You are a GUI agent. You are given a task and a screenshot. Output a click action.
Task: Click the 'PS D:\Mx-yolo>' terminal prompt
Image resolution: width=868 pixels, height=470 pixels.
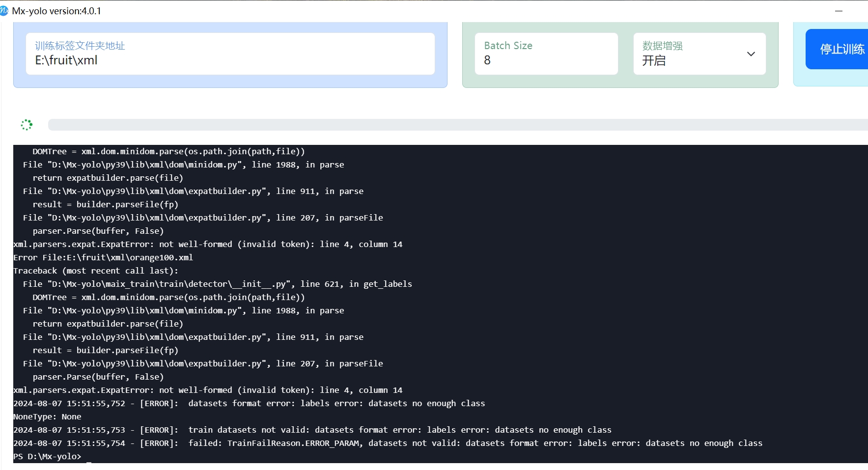tap(47, 456)
